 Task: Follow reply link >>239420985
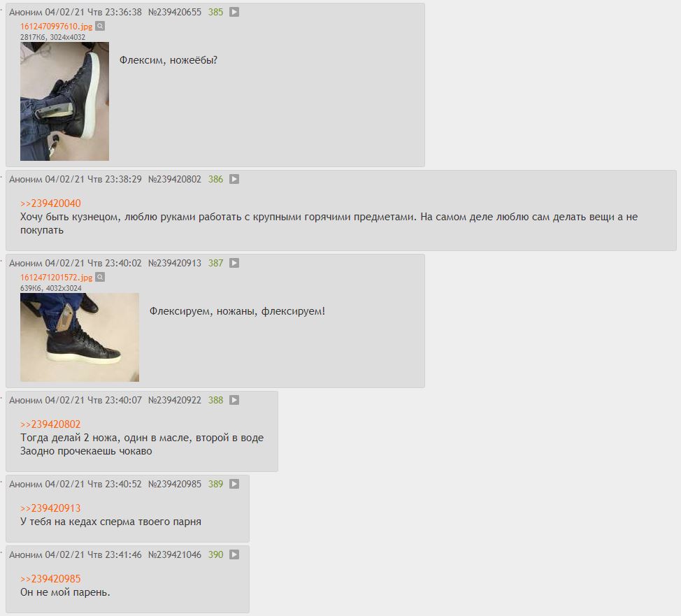click(x=50, y=579)
